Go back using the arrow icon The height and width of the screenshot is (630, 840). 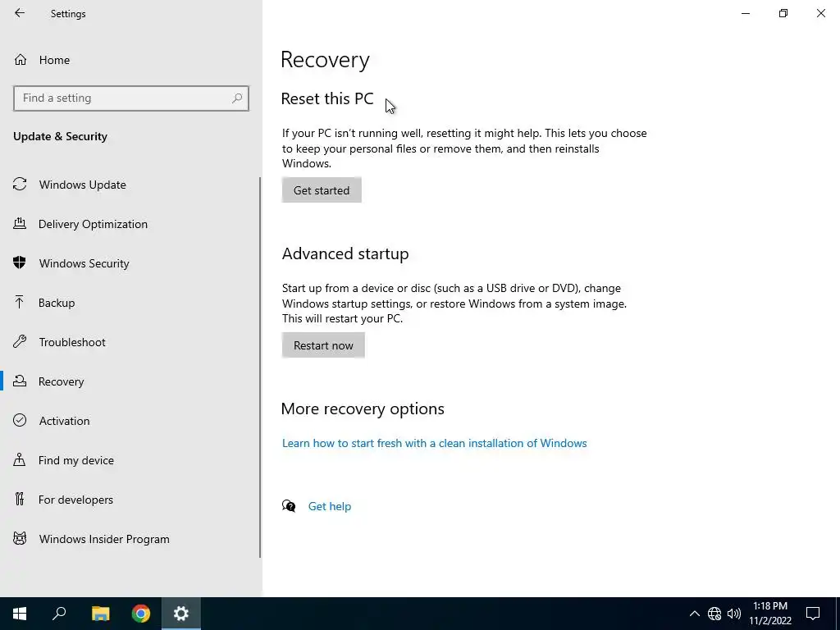(20, 13)
